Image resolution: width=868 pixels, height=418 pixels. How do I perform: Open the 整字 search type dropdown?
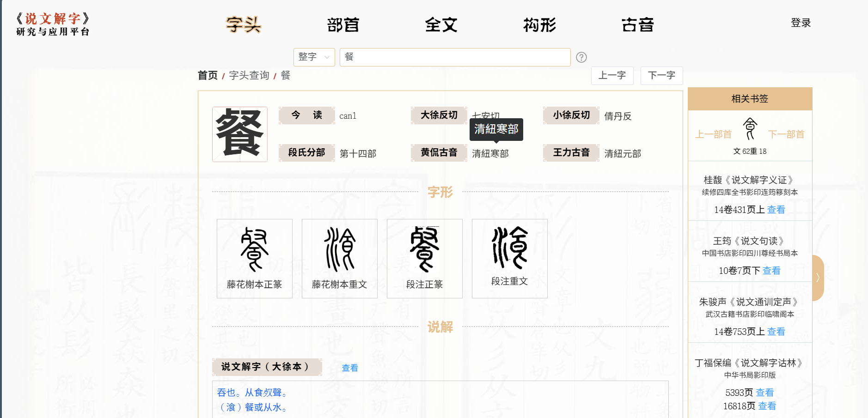coord(314,57)
